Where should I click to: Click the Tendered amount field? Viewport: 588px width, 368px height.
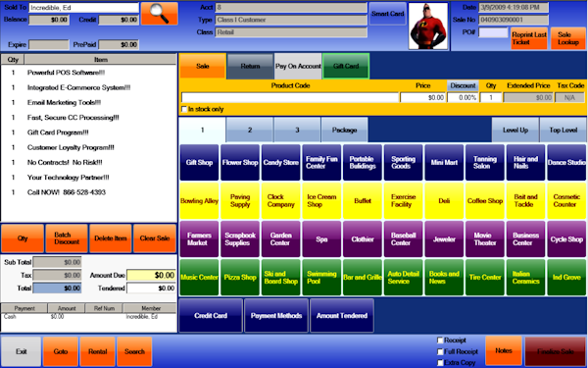151,289
